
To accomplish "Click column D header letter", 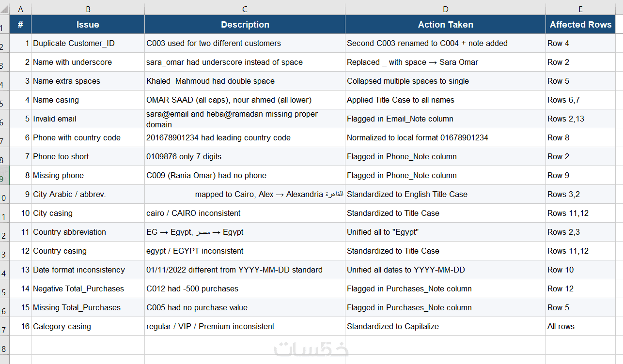I will click(445, 9).
